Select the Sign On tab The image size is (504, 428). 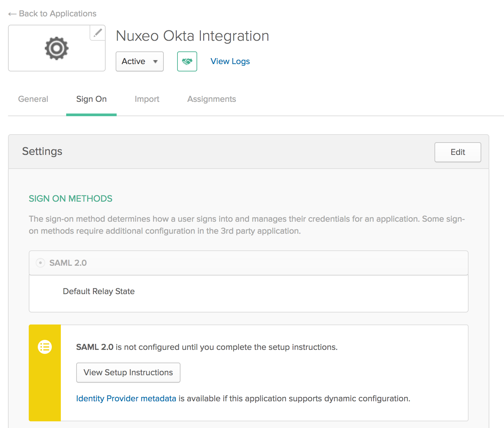[x=92, y=99]
